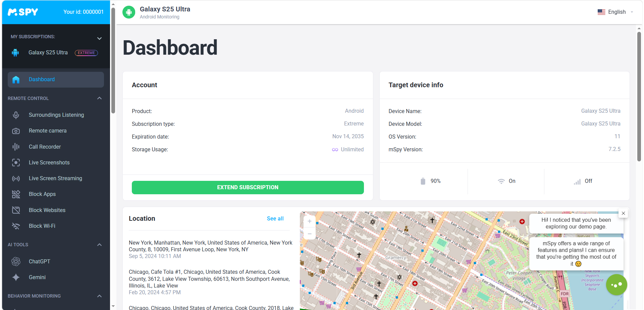Open the English language dropdown

click(x=615, y=12)
